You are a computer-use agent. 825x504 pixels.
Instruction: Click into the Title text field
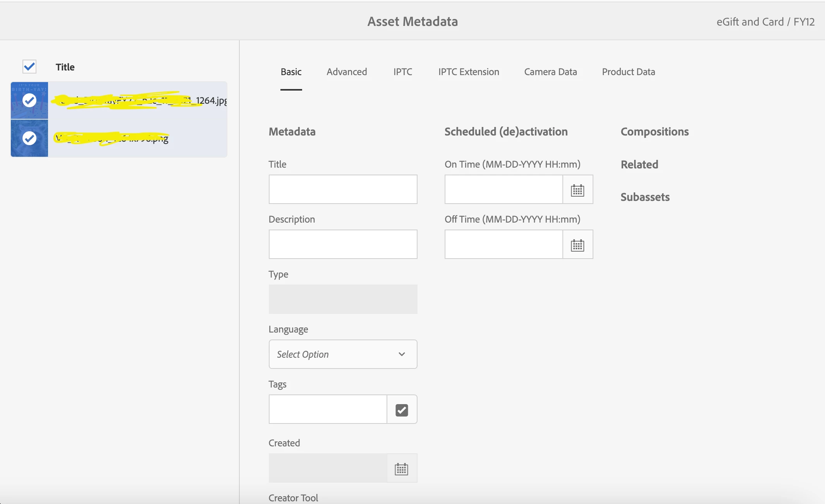(342, 189)
